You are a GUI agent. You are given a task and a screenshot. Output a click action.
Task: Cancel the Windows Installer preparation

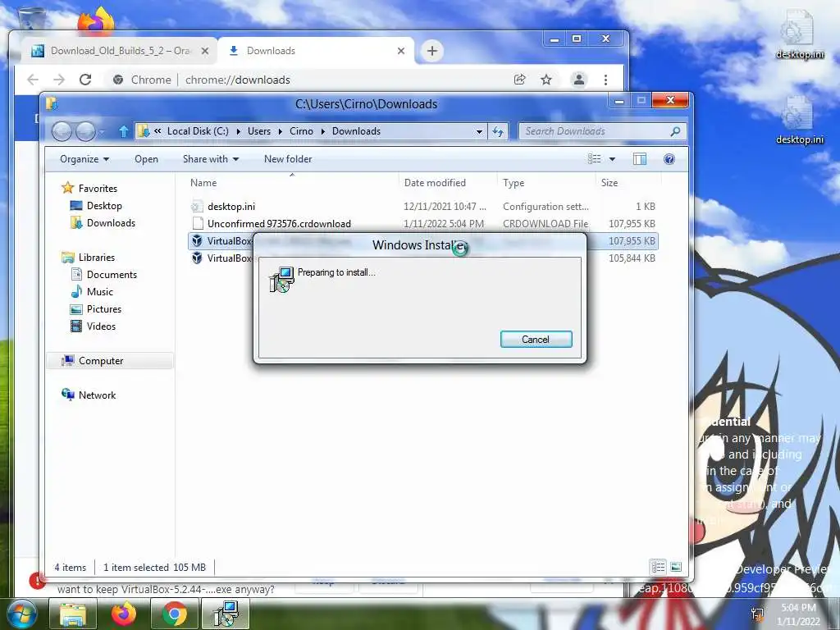coord(536,339)
